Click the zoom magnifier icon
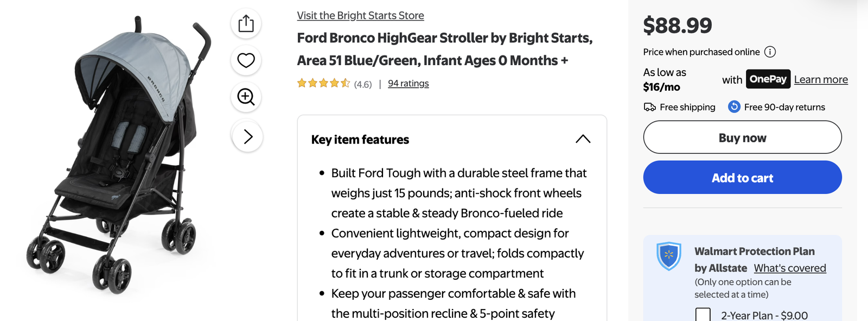The height and width of the screenshot is (321, 868). click(x=246, y=97)
